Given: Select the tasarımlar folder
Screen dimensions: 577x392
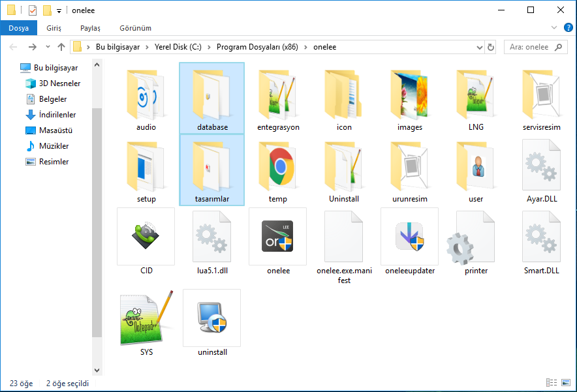Looking at the screenshot, I should (x=212, y=170).
